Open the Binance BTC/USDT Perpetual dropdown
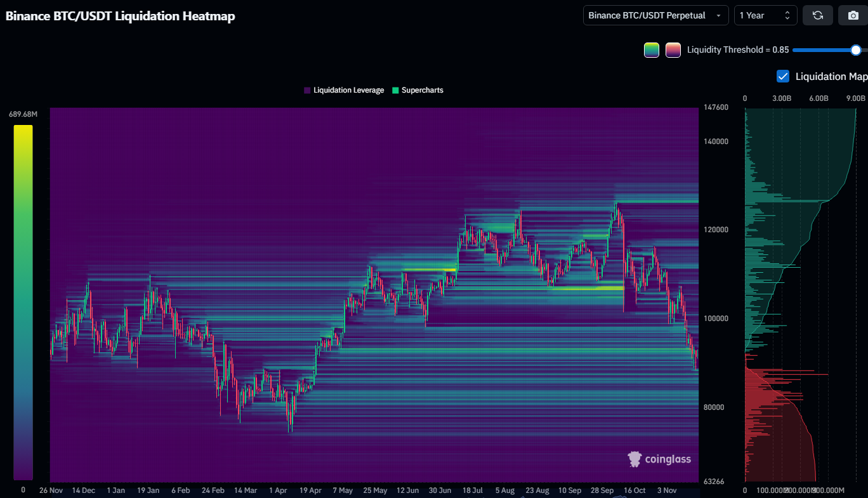The height and width of the screenshot is (498, 868). (655, 15)
